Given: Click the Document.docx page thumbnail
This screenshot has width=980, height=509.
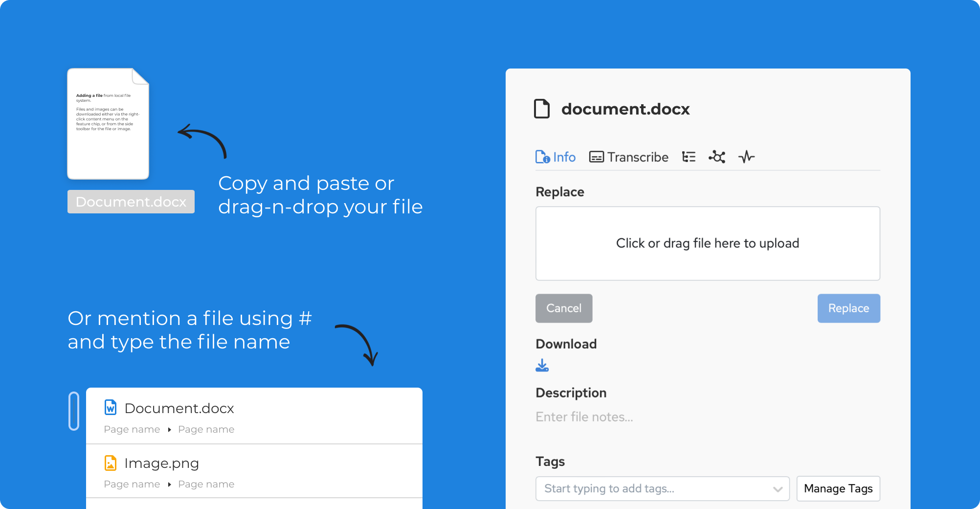Looking at the screenshot, I should [x=108, y=124].
